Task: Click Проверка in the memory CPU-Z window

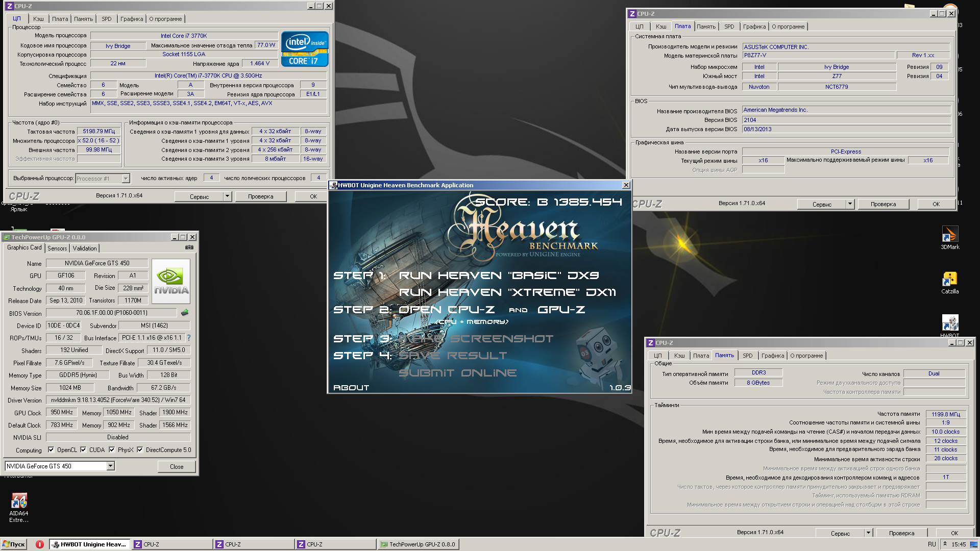Action: [x=902, y=533]
